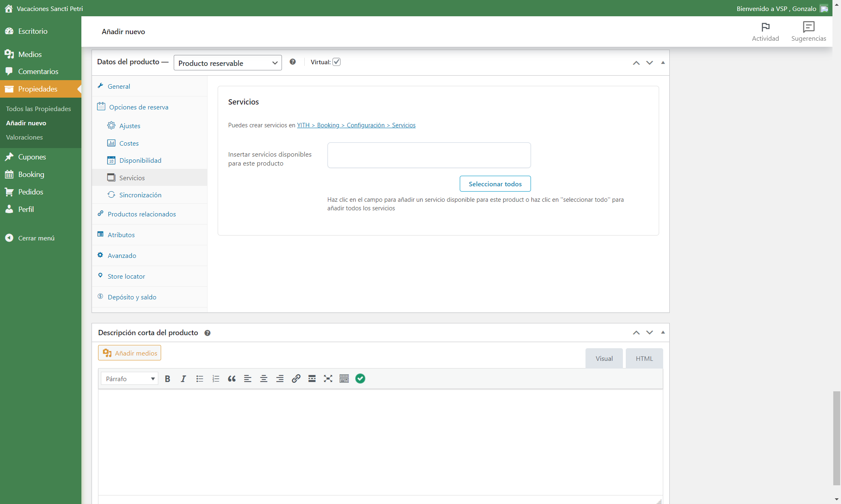Add a blockquote in editor
The width and height of the screenshot is (841, 504).
(x=232, y=379)
